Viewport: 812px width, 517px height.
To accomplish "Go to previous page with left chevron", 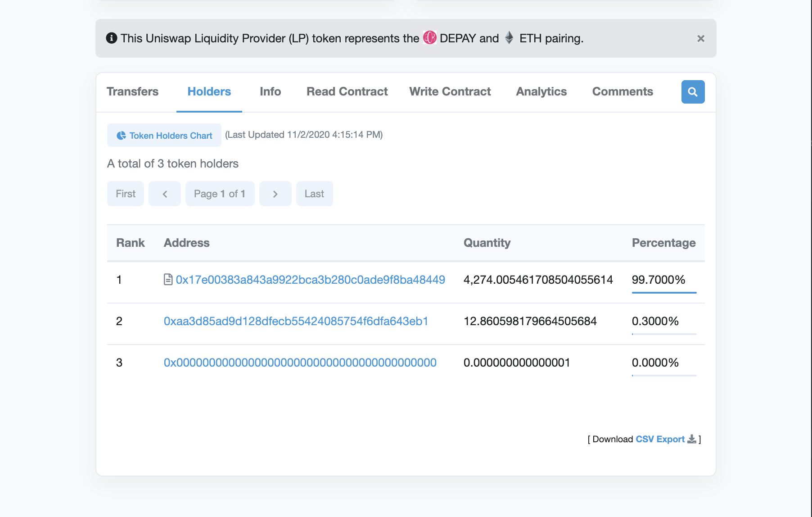I will [165, 194].
